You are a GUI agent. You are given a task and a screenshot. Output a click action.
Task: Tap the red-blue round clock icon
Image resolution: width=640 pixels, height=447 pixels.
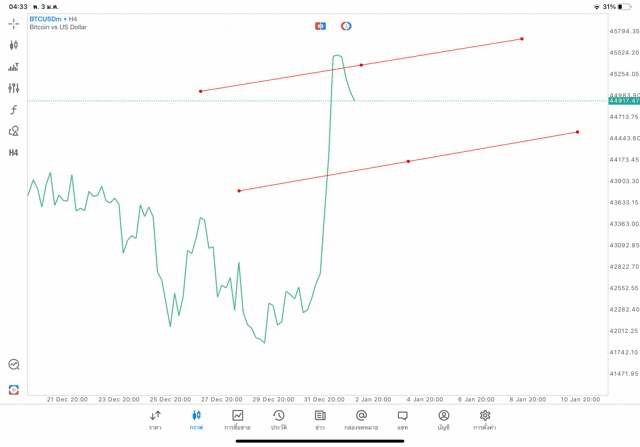point(346,25)
